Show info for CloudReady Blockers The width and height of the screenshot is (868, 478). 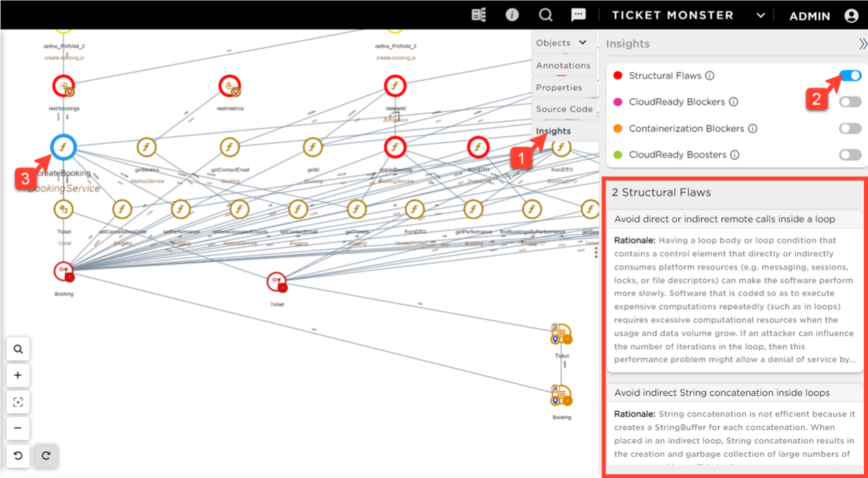(x=734, y=102)
